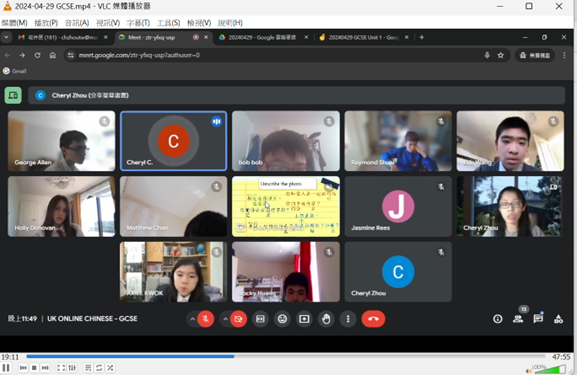Expand the camera video settings arrow

tap(225, 319)
